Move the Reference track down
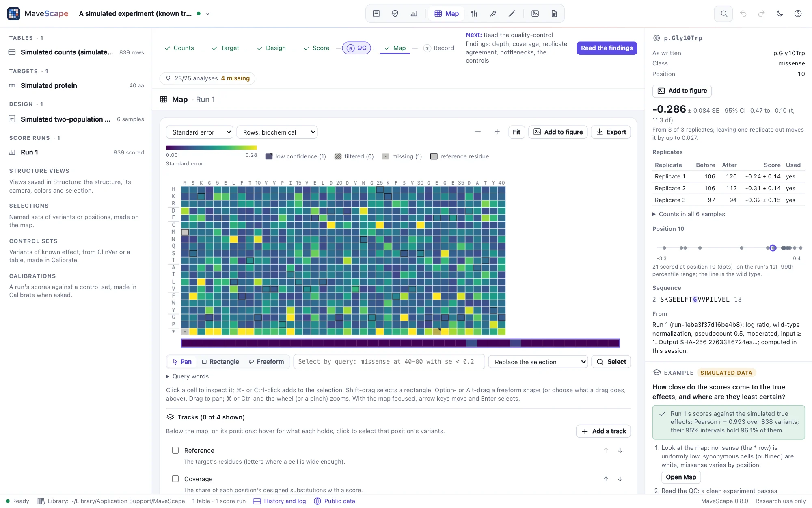Image resolution: width=812 pixels, height=508 pixels. pos(620,450)
